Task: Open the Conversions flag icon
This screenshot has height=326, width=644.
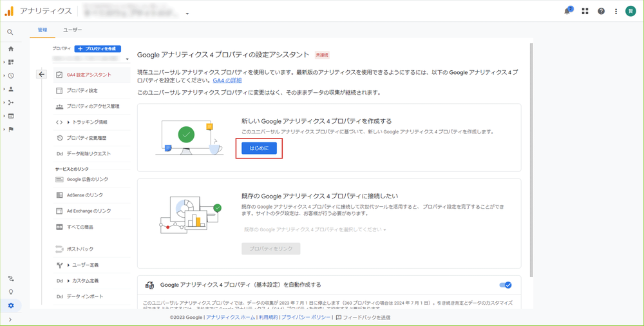Action: pos(11,129)
